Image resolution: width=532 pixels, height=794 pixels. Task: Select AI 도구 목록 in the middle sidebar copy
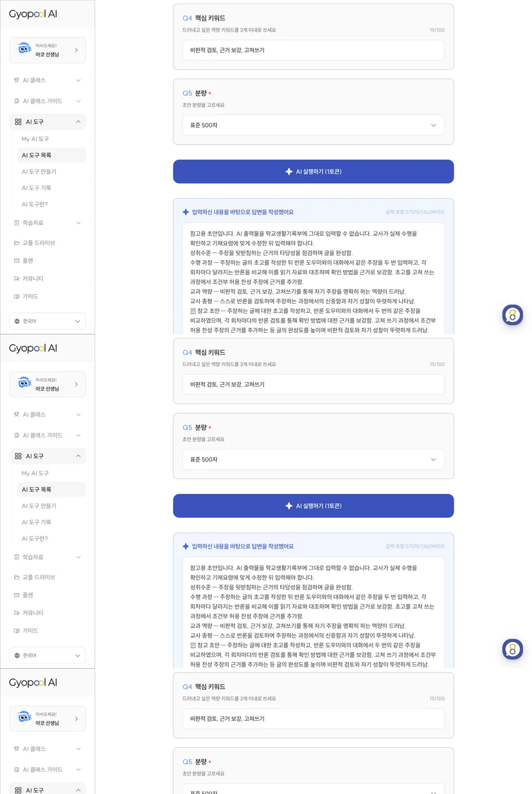51,490
